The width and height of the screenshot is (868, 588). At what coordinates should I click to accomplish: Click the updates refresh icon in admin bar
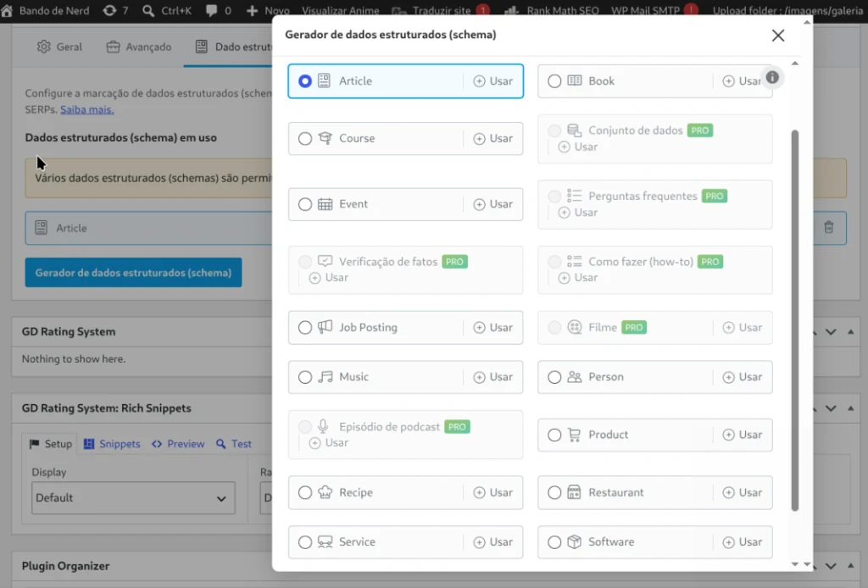point(109,10)
